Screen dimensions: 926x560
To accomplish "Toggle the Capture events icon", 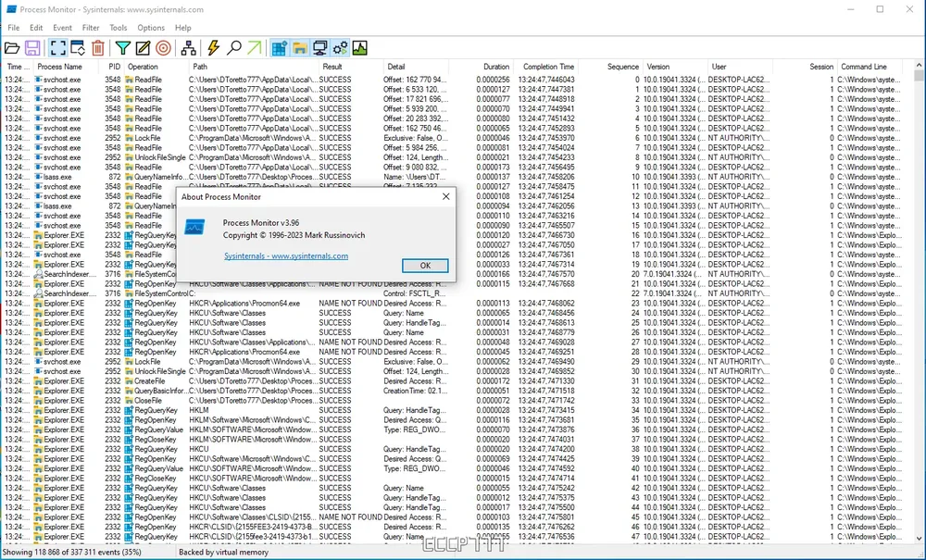I will pos(58,48).
